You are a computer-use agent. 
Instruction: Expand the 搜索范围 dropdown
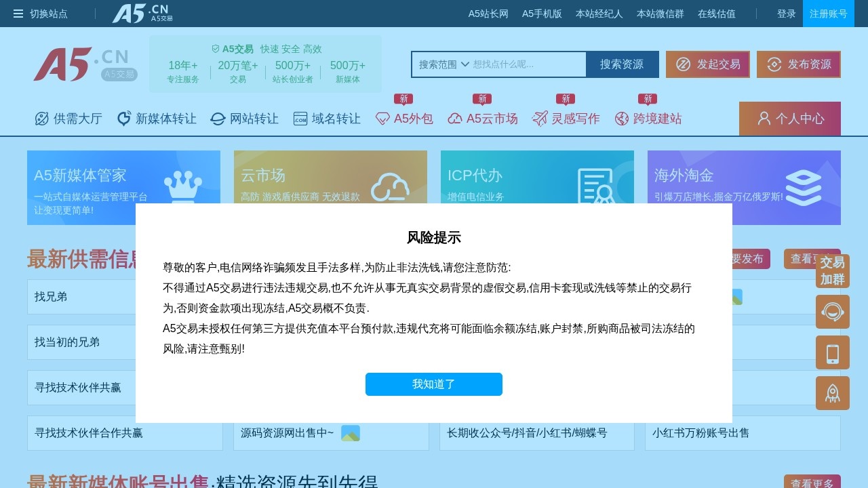point(444,64)
